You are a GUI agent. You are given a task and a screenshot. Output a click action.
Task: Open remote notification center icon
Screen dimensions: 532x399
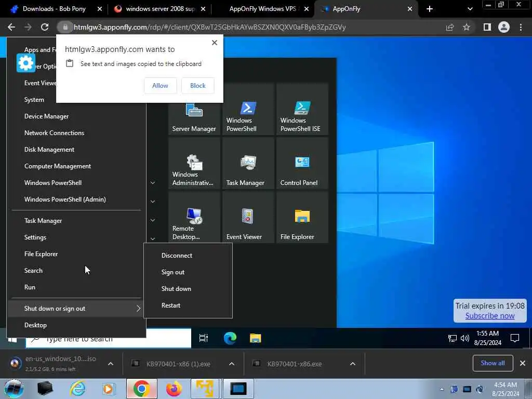click(515, 338)
